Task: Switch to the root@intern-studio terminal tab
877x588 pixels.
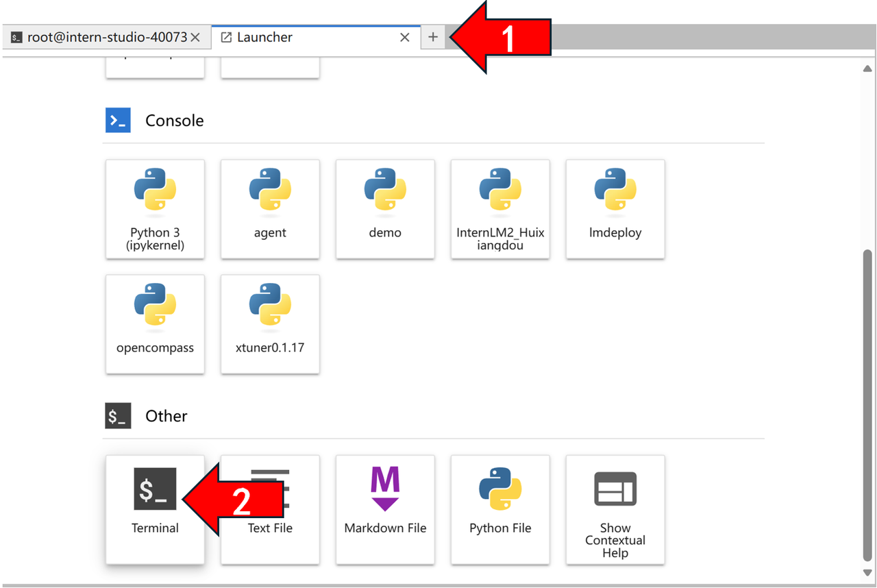Action: coord(107,38)
